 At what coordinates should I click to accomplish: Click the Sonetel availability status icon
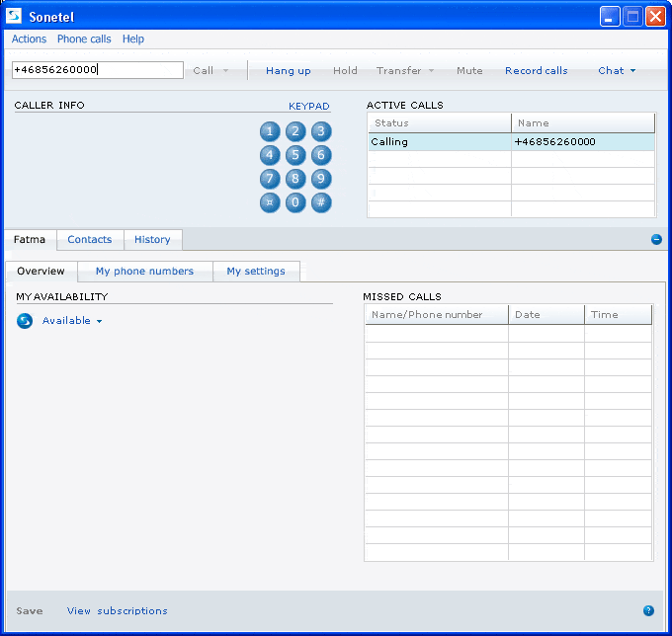click(x=25, y=321)
